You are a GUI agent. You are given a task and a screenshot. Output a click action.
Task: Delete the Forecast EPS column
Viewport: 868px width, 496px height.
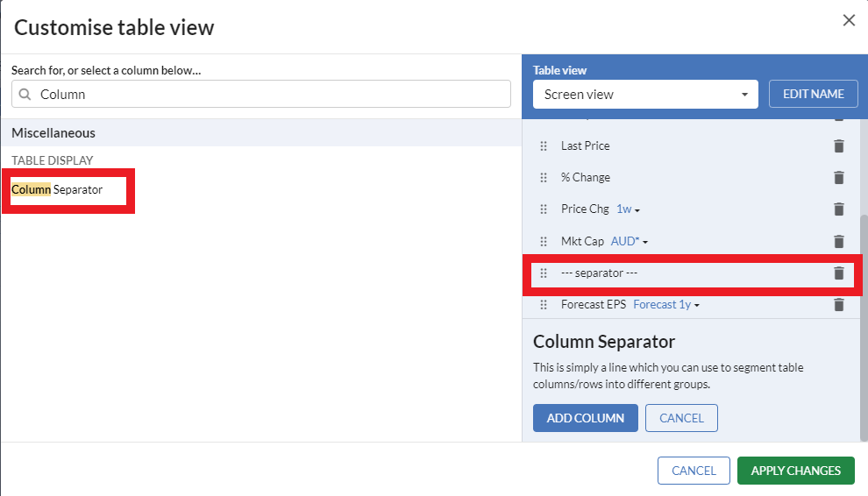839,304
